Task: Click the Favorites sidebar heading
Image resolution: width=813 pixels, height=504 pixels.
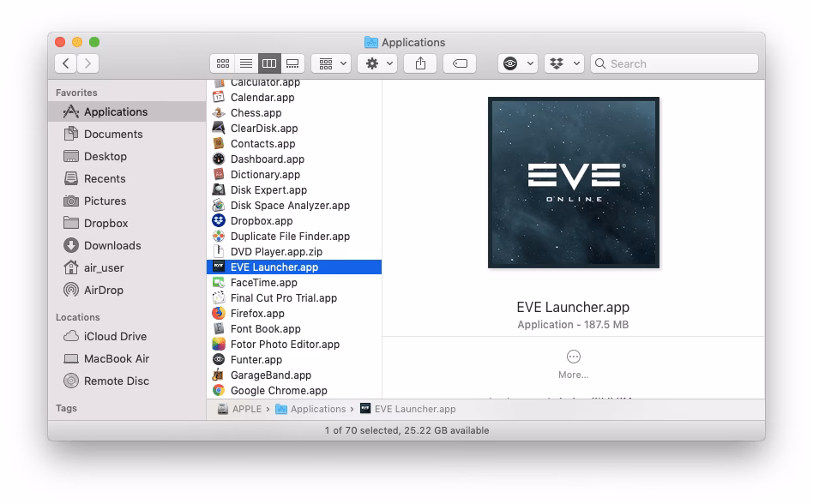Action: point(76,93)
